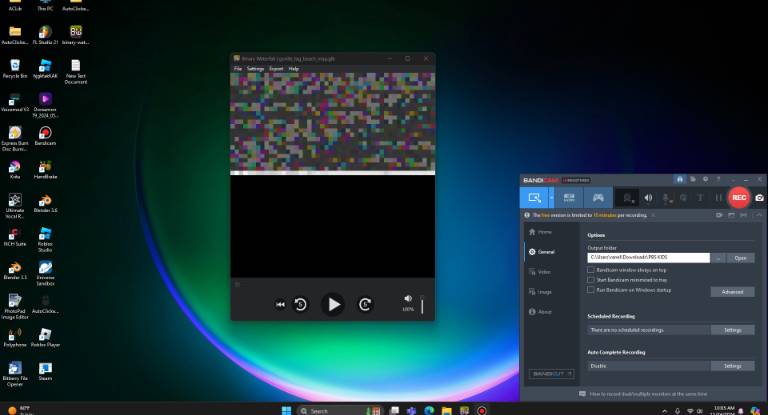
Task: Enable Start Bandicam minimized to tray
Action: point(591,280)
